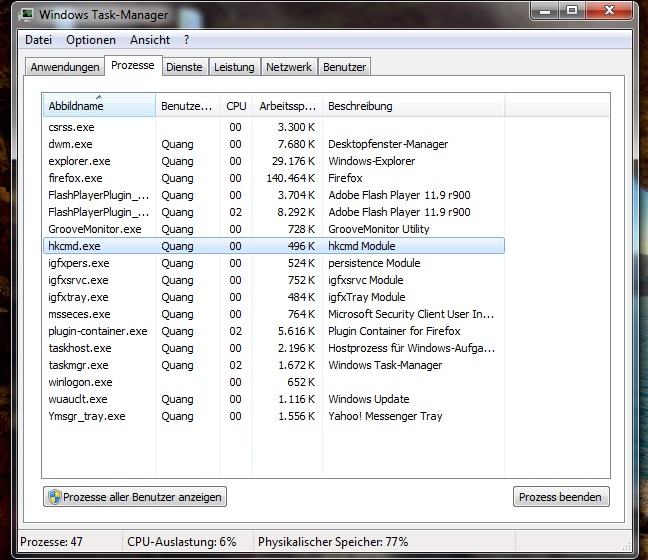Click the GrooveMonitor Utility description

click(379, 229)
